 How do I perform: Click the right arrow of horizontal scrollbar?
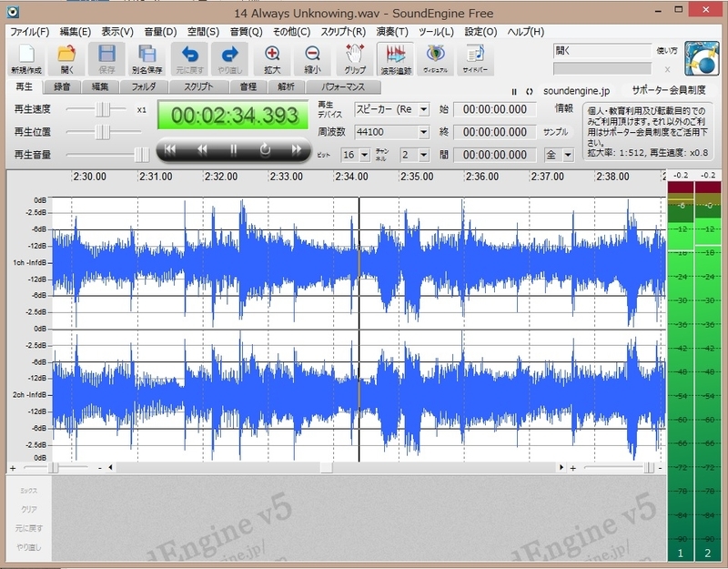[x=561, y=467]
